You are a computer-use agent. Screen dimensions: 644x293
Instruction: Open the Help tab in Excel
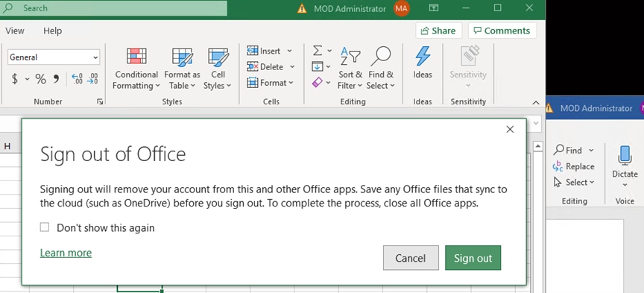click(53, 31)
